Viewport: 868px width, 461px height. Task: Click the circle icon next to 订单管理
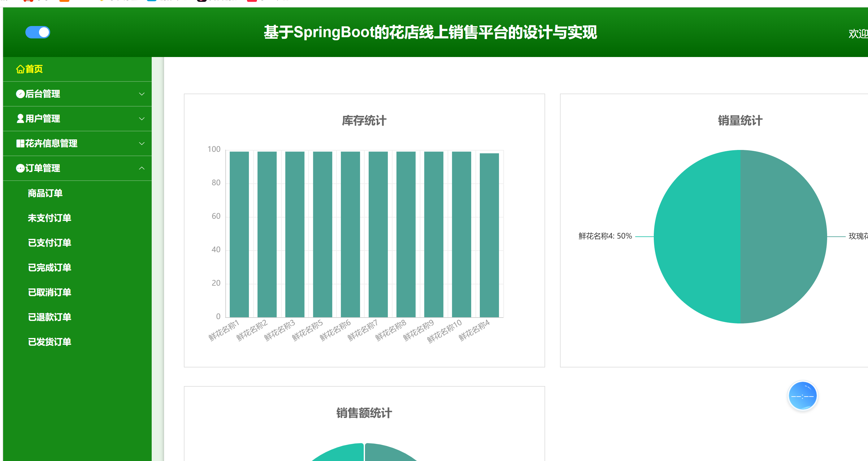click(x=20, y=168)
